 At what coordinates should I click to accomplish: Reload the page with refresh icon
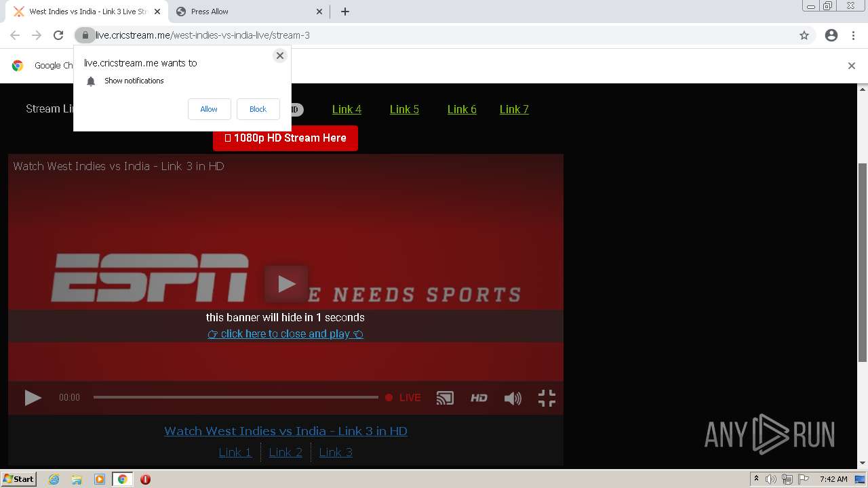point(58,35)
